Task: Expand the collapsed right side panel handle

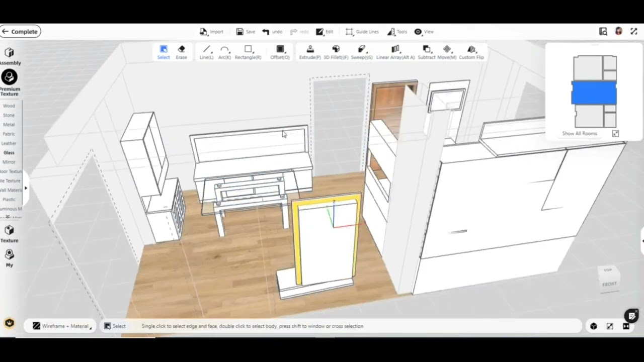Action: 642,241
